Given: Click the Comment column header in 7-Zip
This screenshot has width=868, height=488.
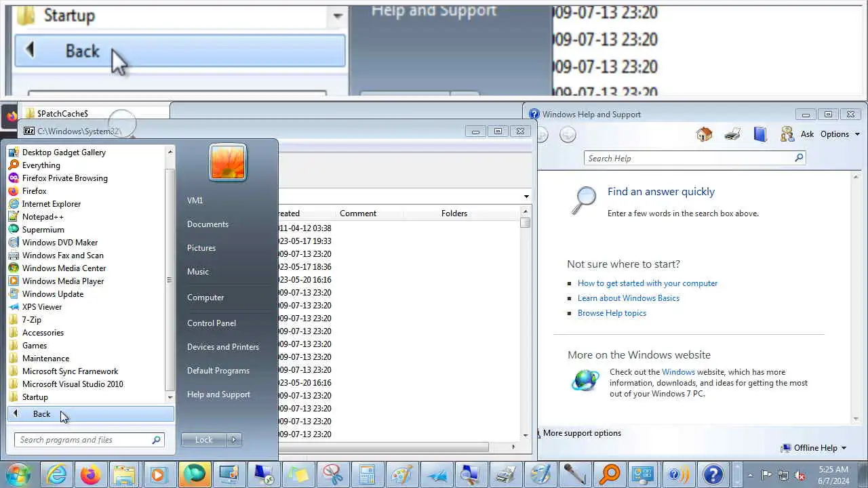Looking at the screenshot, I should pyautogui.click(x=358, y=213).
